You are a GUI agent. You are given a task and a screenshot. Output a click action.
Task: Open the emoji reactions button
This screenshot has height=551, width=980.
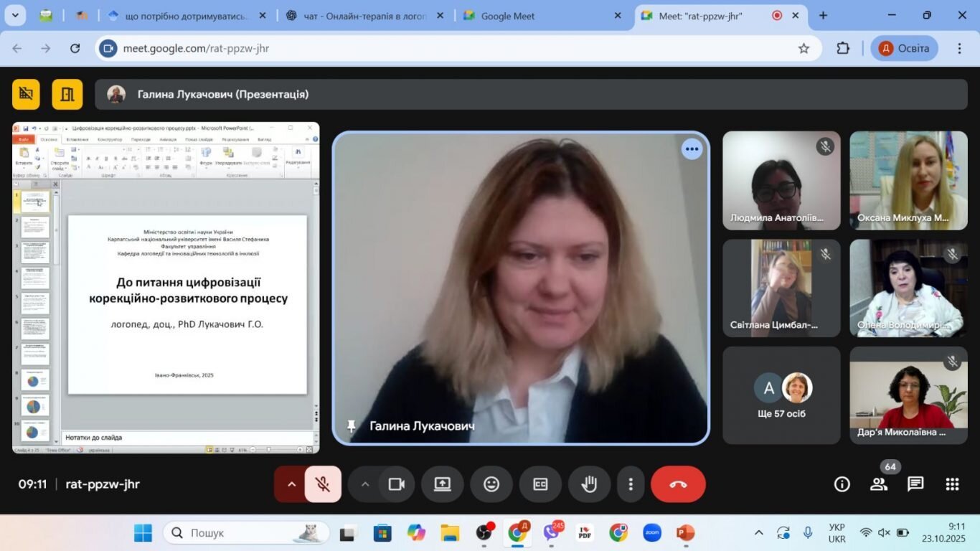click(x=491, y=484)
